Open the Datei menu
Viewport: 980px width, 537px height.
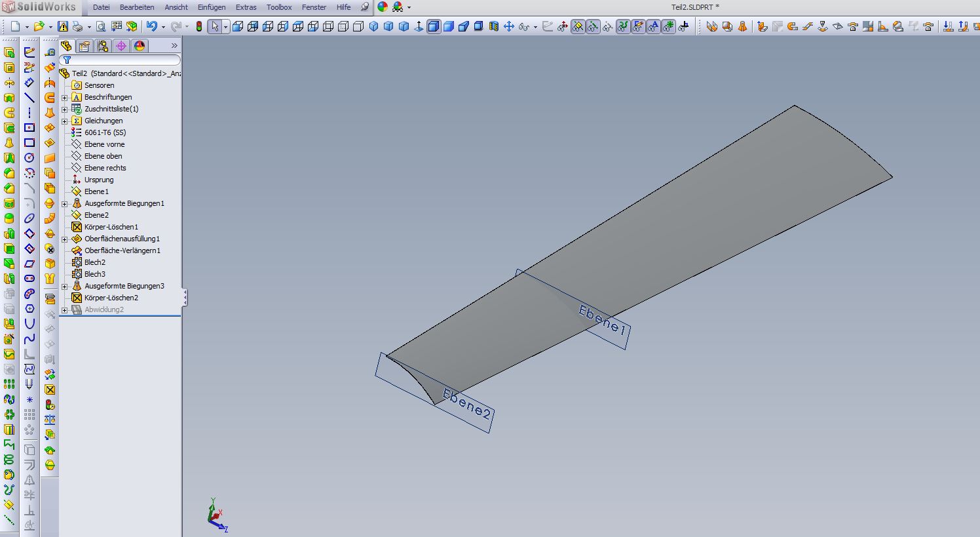click(102, 7)
